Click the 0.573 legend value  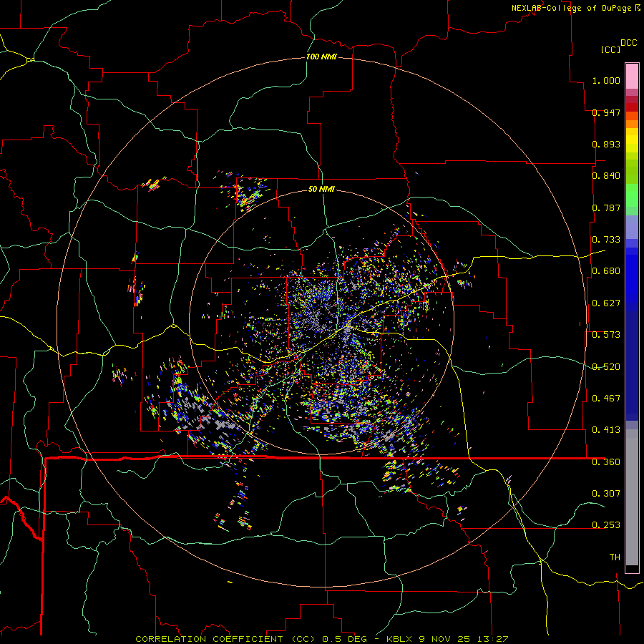click(x=606, y=335)
